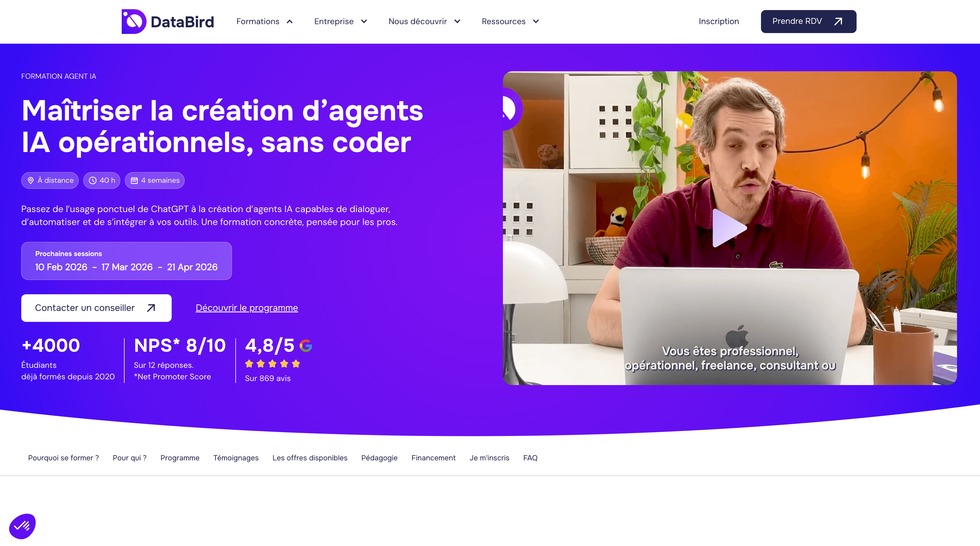Open the FAQ anchor tab
This screenshot has width=980, height=546.
pos(530,458)
